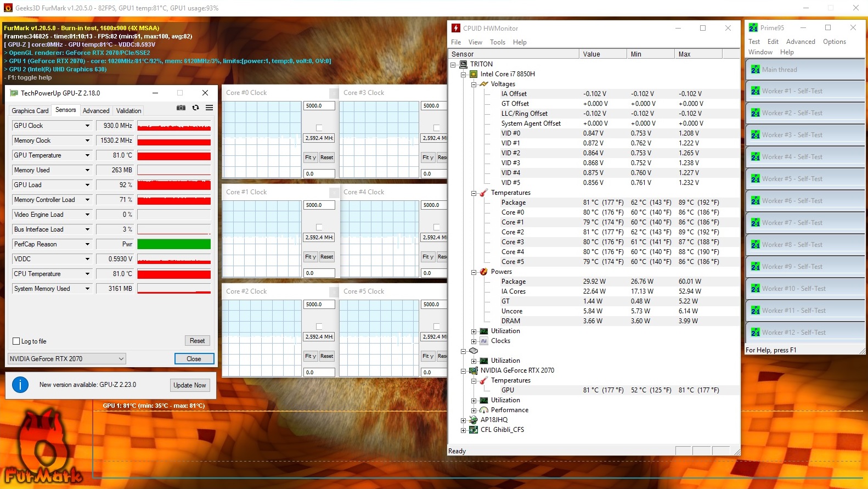Image resolution: width=868 pixels, height=489 pixels.
Task: Click the blue info icon beside update notice
Action: pos(20,385)
